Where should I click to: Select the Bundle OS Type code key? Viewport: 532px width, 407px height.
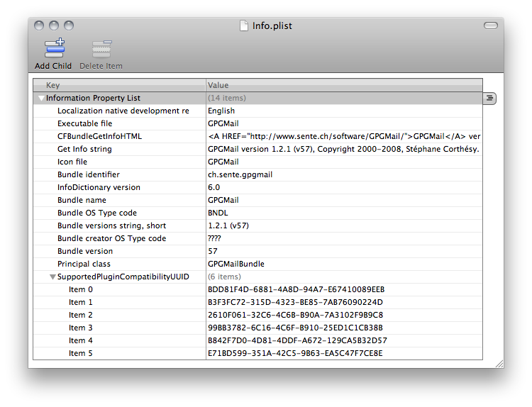pyautogui.click(x=97, y=213)
